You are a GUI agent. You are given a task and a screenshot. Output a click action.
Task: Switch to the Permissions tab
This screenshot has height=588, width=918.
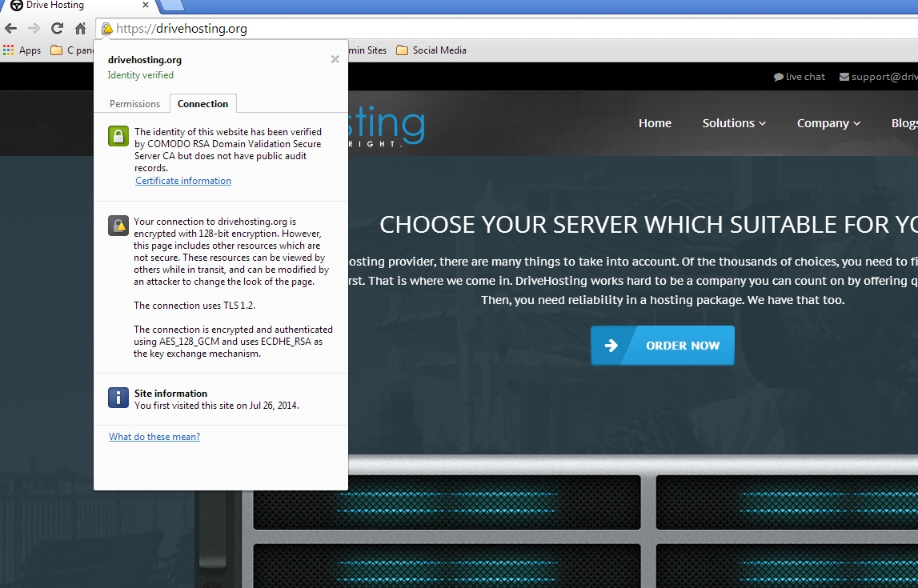tap(134, 103)
